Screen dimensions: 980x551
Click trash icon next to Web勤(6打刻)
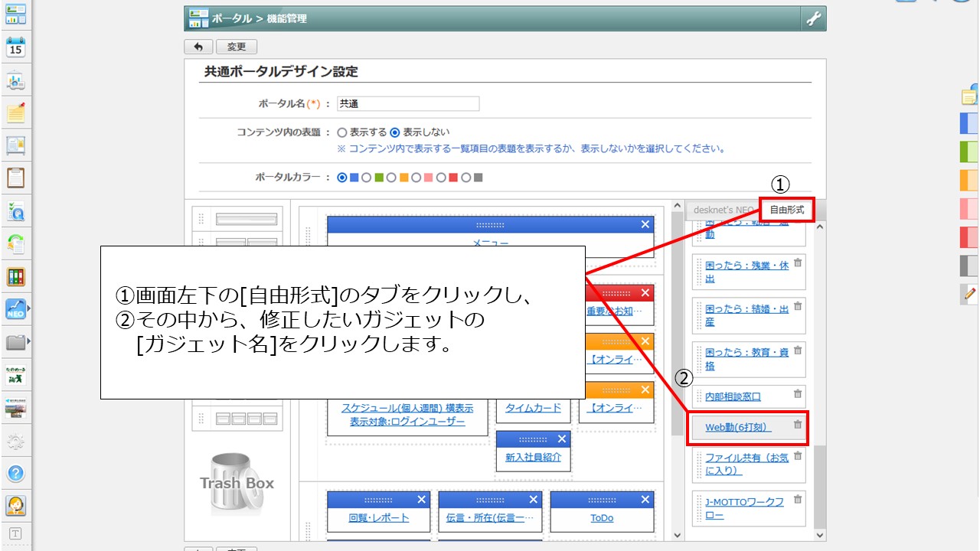click(x=798, y=425)
